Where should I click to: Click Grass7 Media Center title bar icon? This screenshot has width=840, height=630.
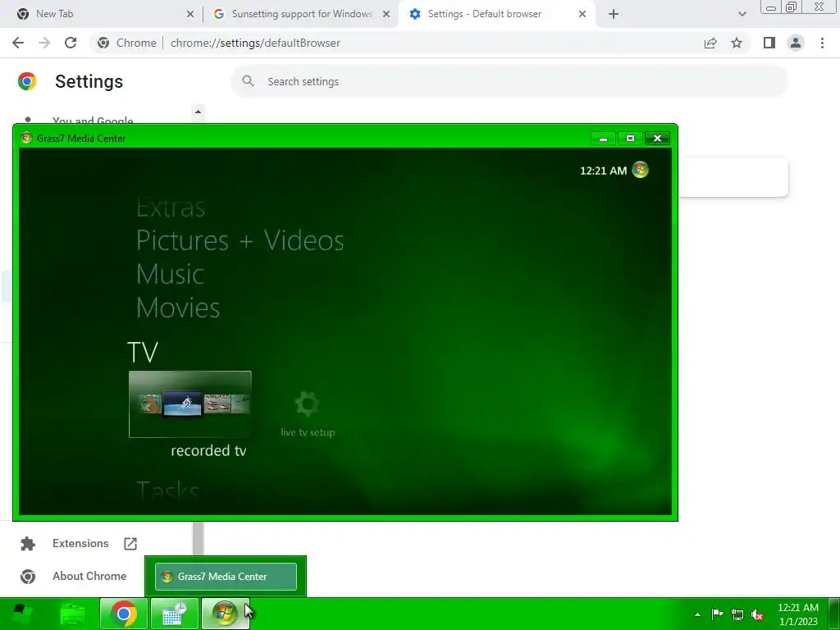coord(25,138)
